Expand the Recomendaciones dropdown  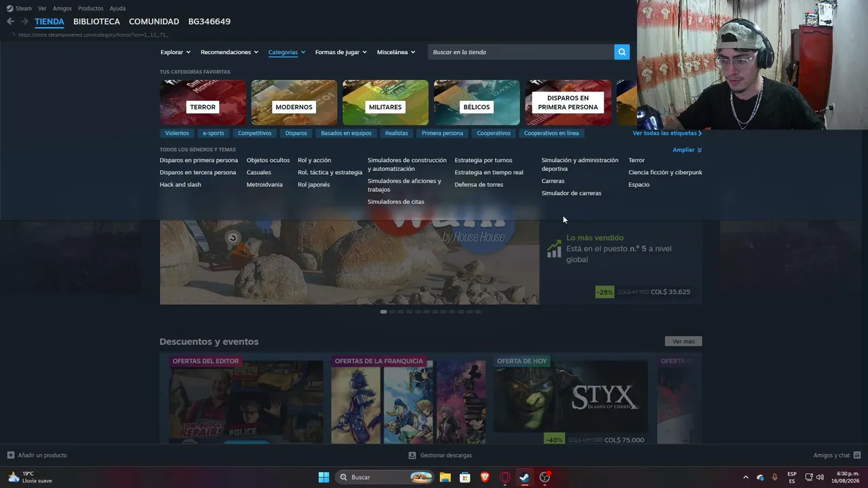pyautogui.click(x=229, y=52)
